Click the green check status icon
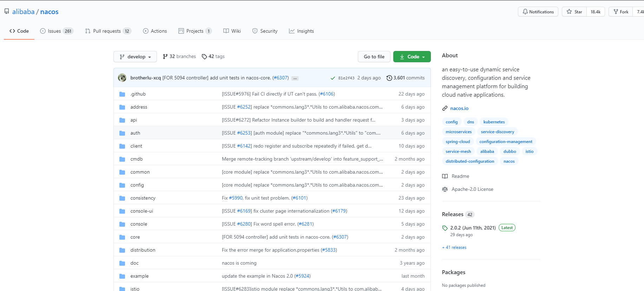The height and width of the screenshot is (291, 644). [x=333, y=78]
